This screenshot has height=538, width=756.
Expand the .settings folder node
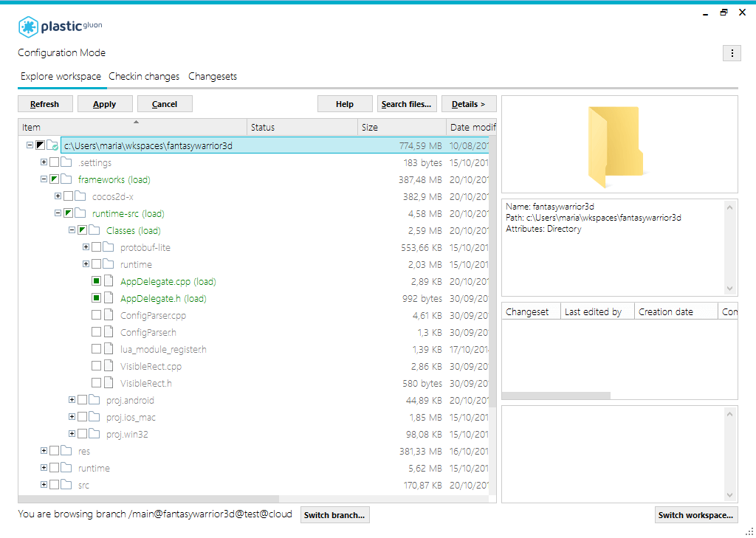point(44,162)
